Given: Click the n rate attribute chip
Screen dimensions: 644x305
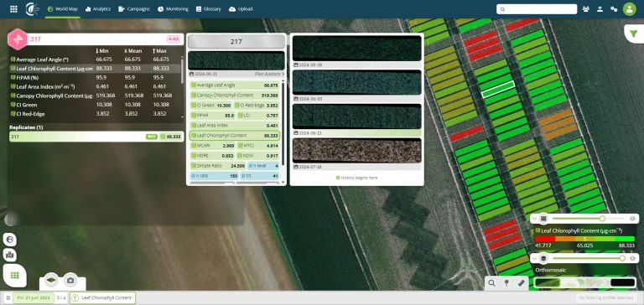Looking at the screenshot, I should 215,176.
